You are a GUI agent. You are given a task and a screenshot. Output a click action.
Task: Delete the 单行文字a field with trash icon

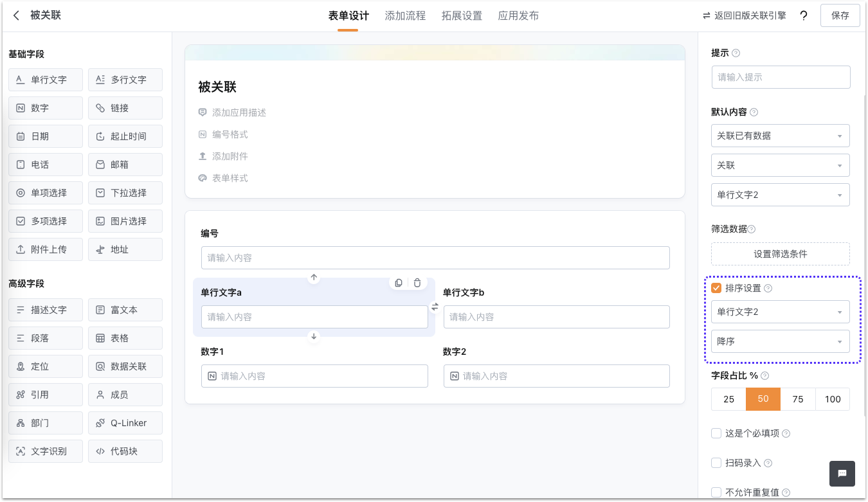(x=417, y=283)
